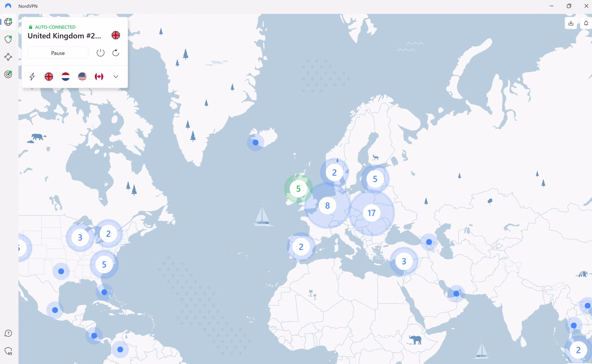Pause the VPN connection
This screenshot has height=364, width=592.
coord(58,53)
